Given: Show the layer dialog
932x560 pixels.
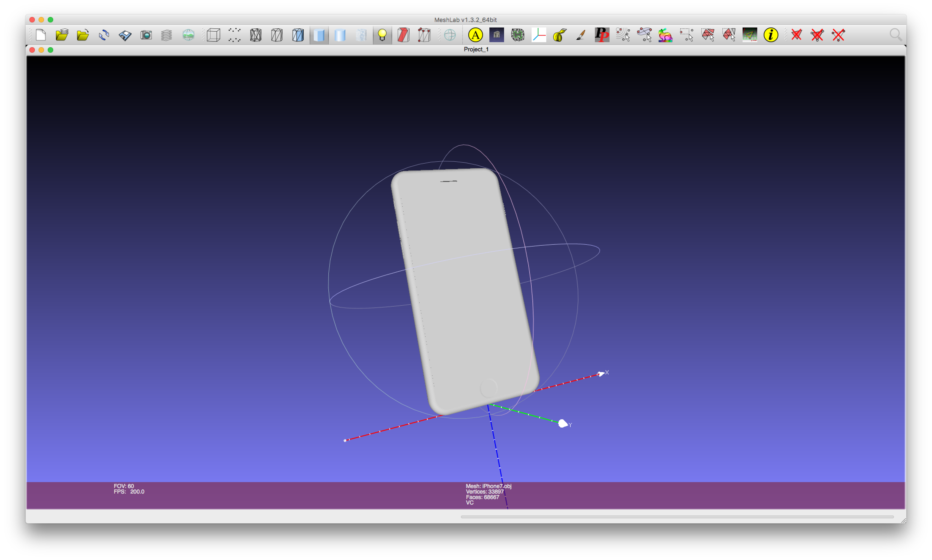Looking at the screenshot, I should tap(166, 35).
